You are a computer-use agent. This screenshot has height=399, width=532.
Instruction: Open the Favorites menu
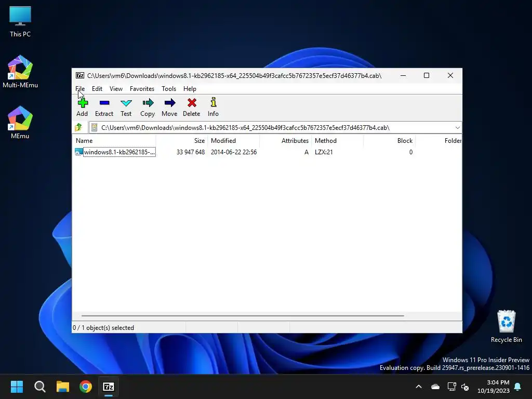[142, 88]
